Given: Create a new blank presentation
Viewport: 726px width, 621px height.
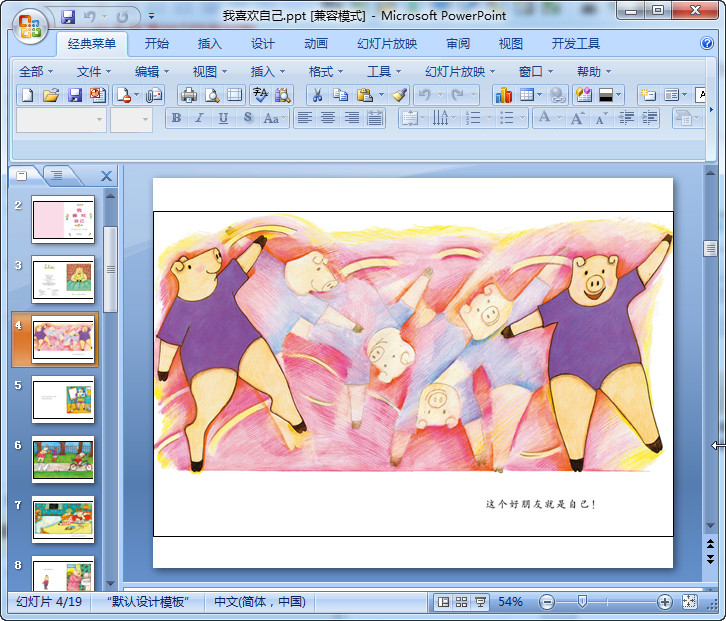Looking at the screenshot, I should point(27,95).
